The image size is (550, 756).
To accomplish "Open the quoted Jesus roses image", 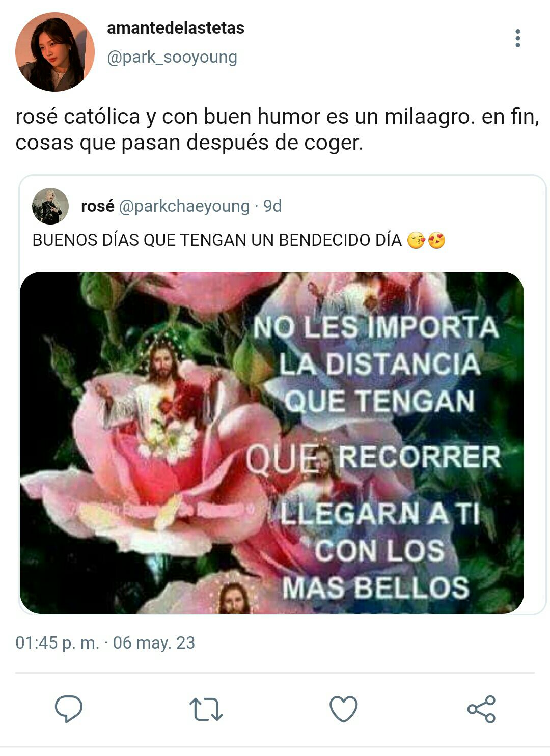I will (272, 442).
